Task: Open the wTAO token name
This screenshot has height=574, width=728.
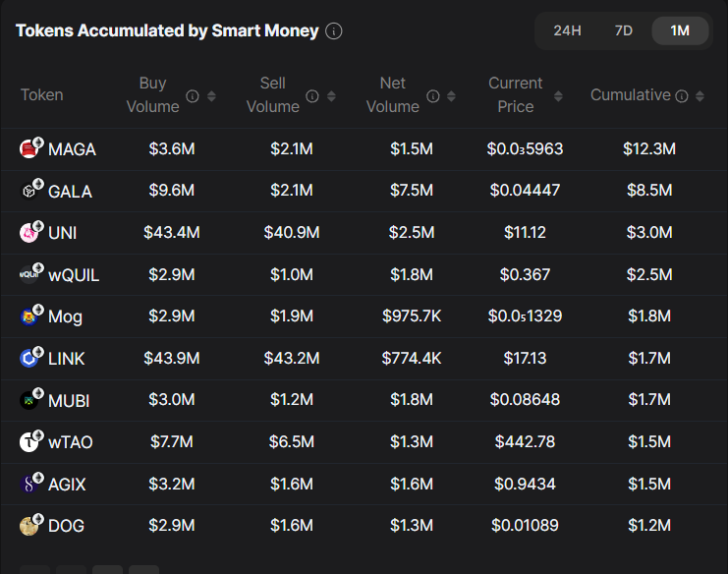Action: click(71, 442)
